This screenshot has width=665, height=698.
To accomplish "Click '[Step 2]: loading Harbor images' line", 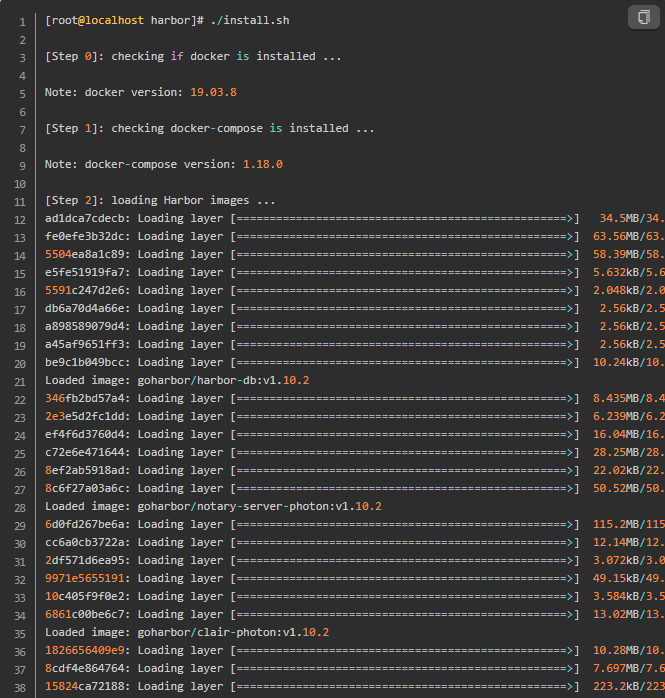I will [x=160, y=200].
